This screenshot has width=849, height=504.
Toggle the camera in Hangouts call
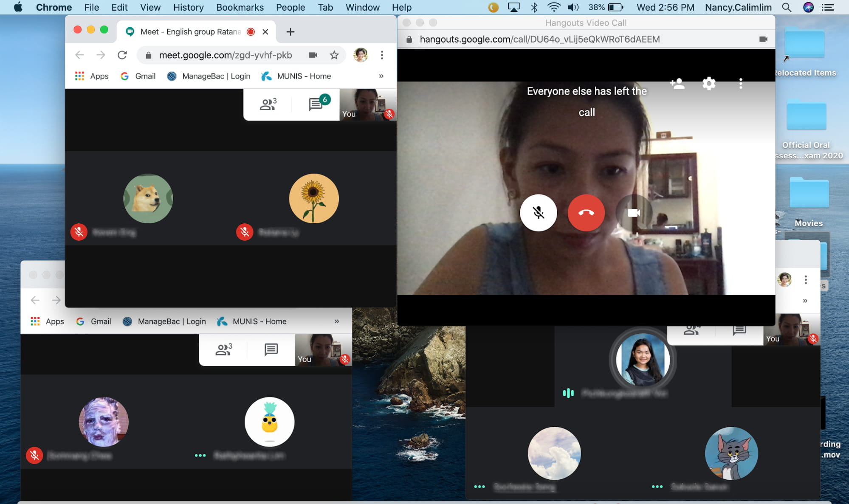[x=634, y=213]
